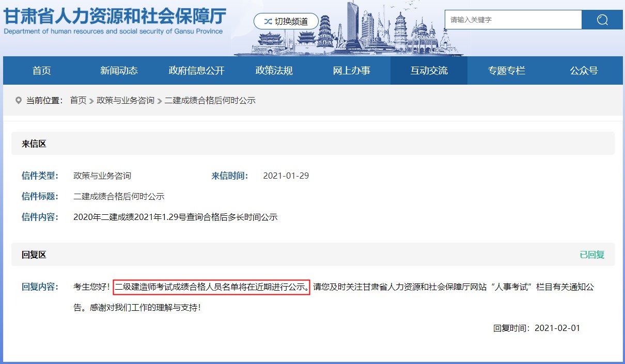This screenshot has height=364, width=625.
Task: Open the 公众号 section
Action: (582, 71)
